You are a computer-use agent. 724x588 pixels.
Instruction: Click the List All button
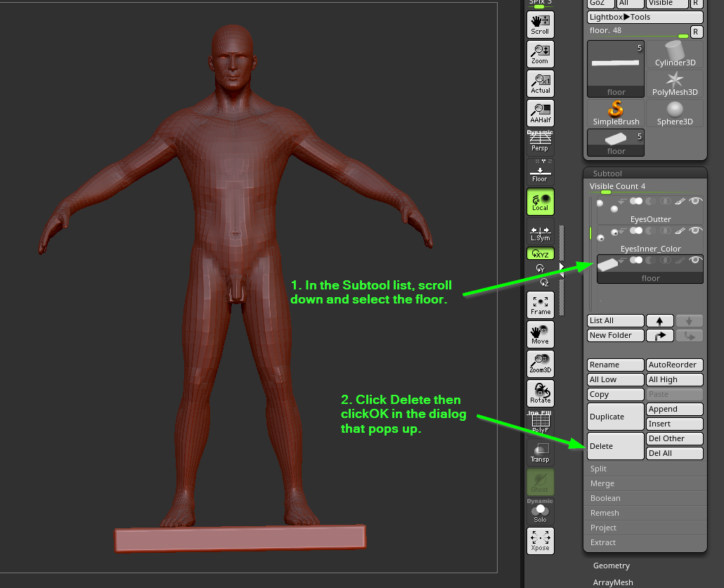pyautogui.click(x=616, y=321)
